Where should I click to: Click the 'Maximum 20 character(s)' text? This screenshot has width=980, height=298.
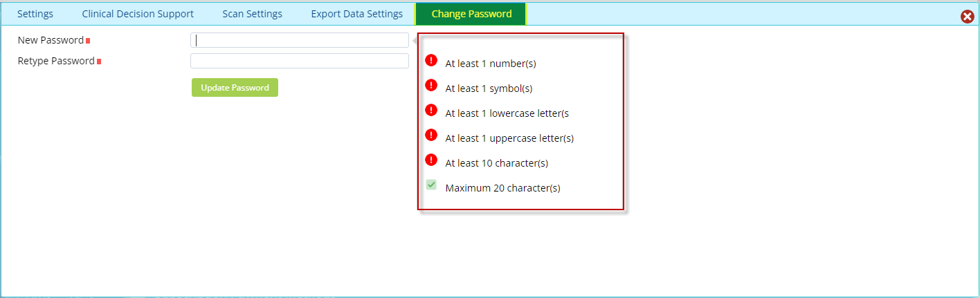[x=502, y=188]
